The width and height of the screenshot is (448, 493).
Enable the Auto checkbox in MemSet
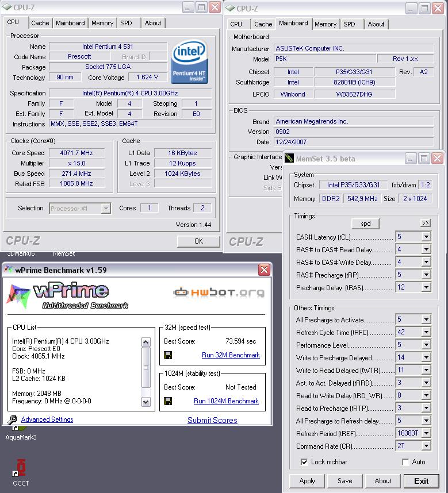coord(405,462)
